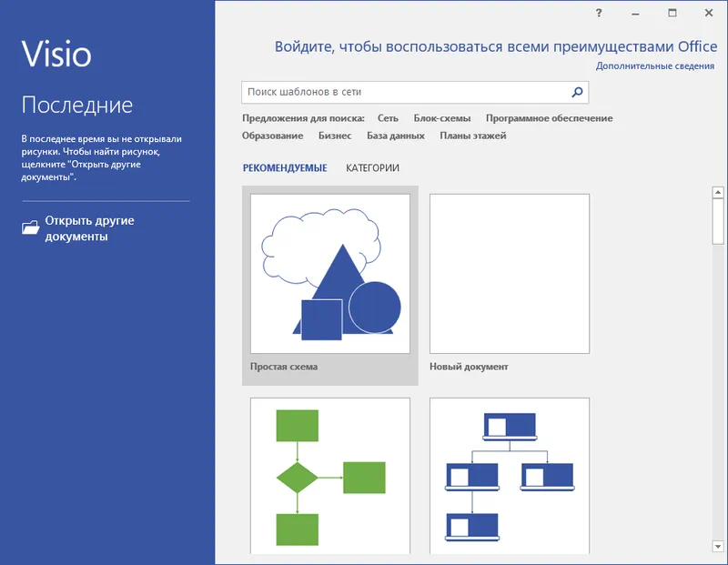Select 'Программное обеспечение' search suggestion
Viewport: 728px width, 565px height.
point(550,118)
